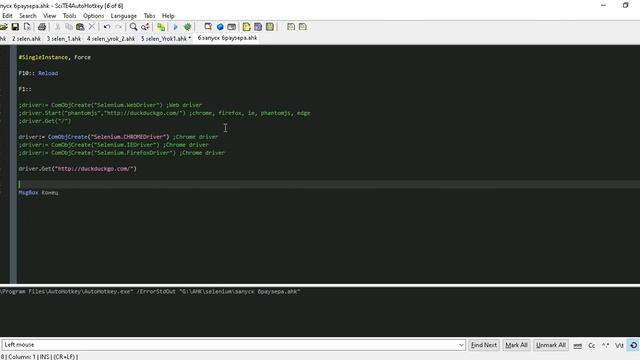
Task: Click the Copy toolbar icon
Action: coord(69,27)
